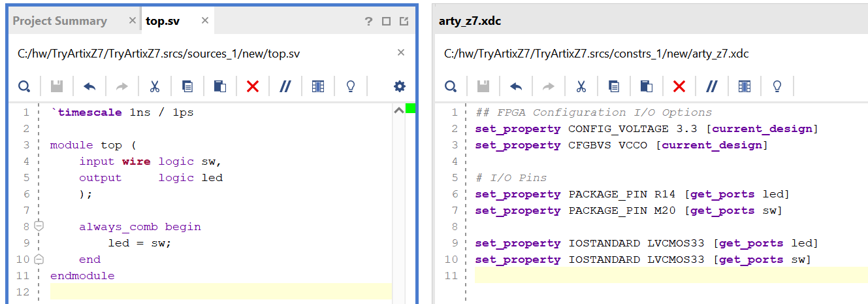Click empty line 12 in top.sv
Screen dimensions: 868x304
(x=221, y=292)
